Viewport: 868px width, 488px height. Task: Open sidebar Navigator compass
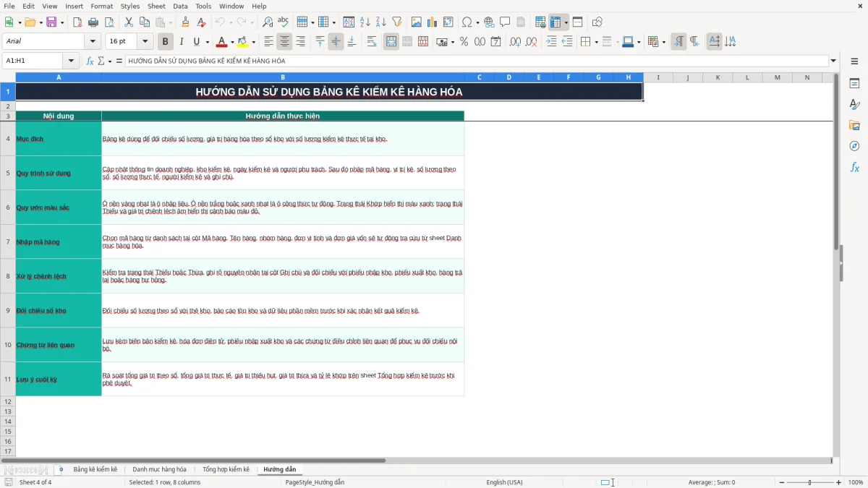coord(854,146)
